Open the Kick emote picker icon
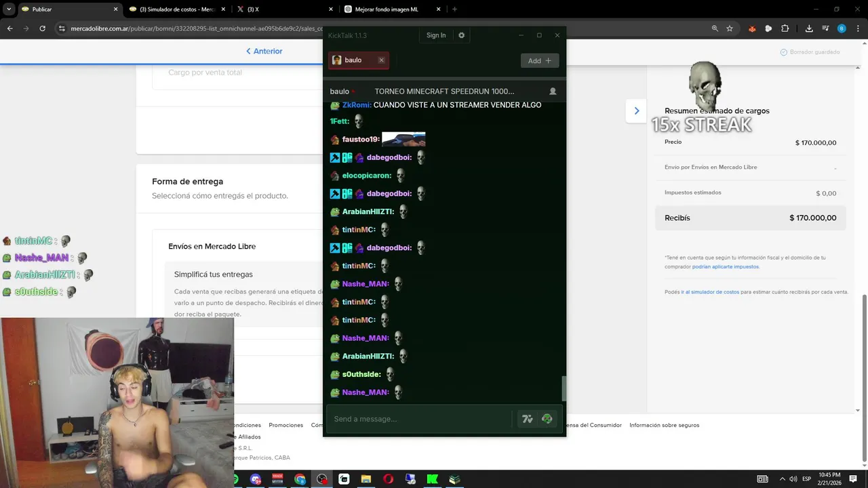The image size is (868, 488). click(547, 419)
